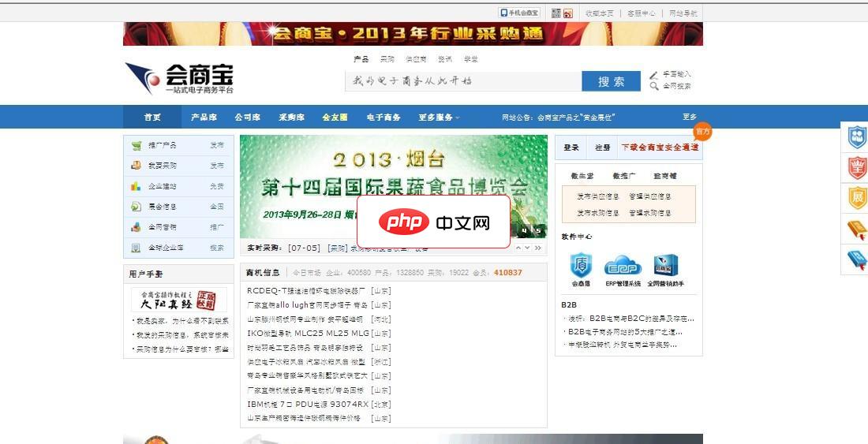868x444 pixels.
Task: Open the 全网营销助手 software box icon
Action: (x=665, y=266)
